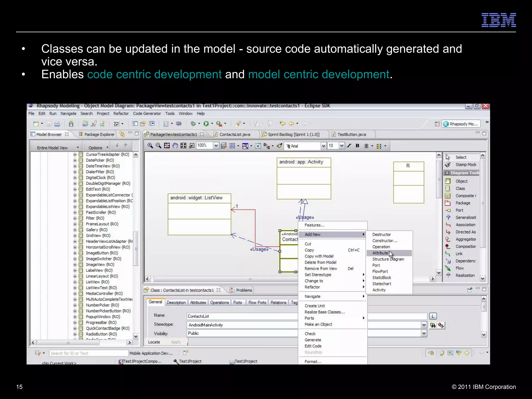Open the Arial font dropdown
Screen dimensions: 532x399
[323, 146]
